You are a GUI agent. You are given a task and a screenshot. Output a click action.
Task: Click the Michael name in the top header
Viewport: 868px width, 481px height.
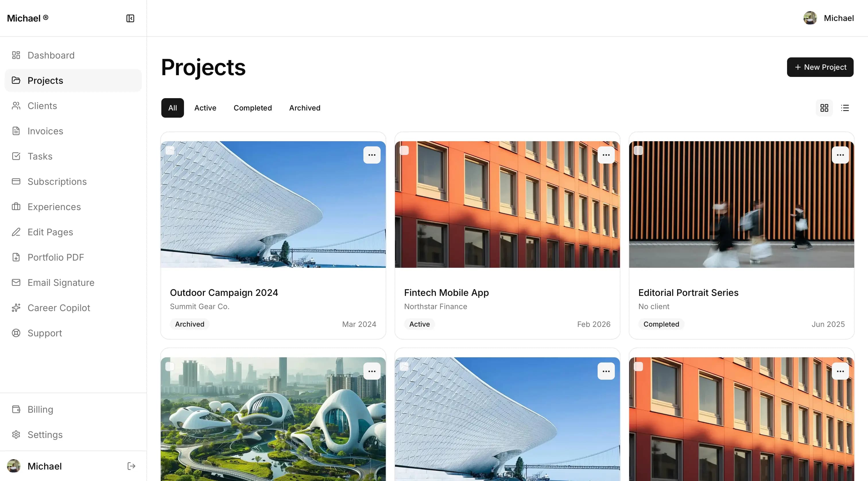coord(839,18)
